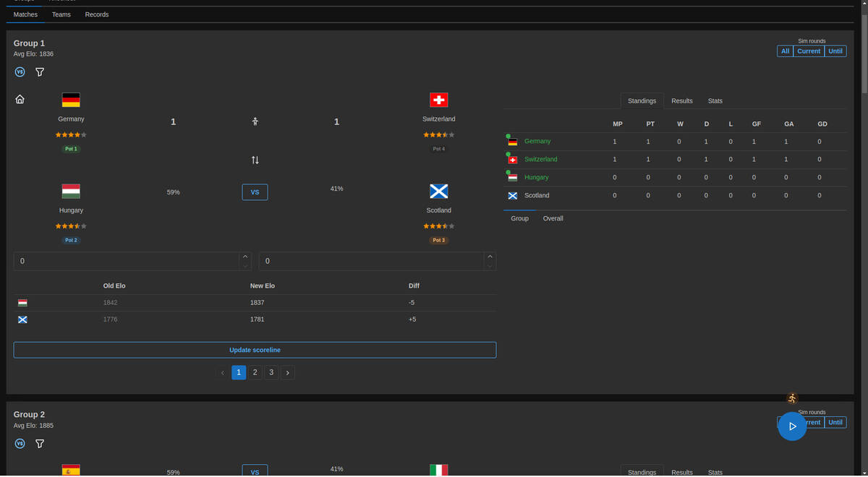The width and height of the screenshot is (868, 477).
Task: Switch to the Teams tab
Action: tap(61, 14)
